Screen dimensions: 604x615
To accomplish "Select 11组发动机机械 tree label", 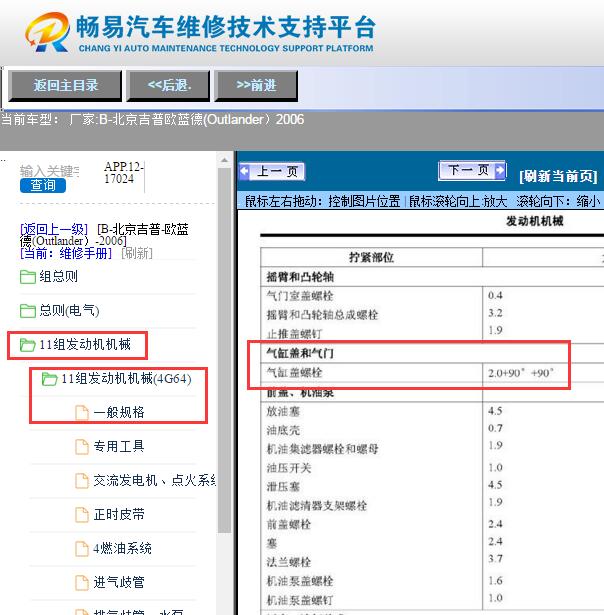I will pos(85,344).
